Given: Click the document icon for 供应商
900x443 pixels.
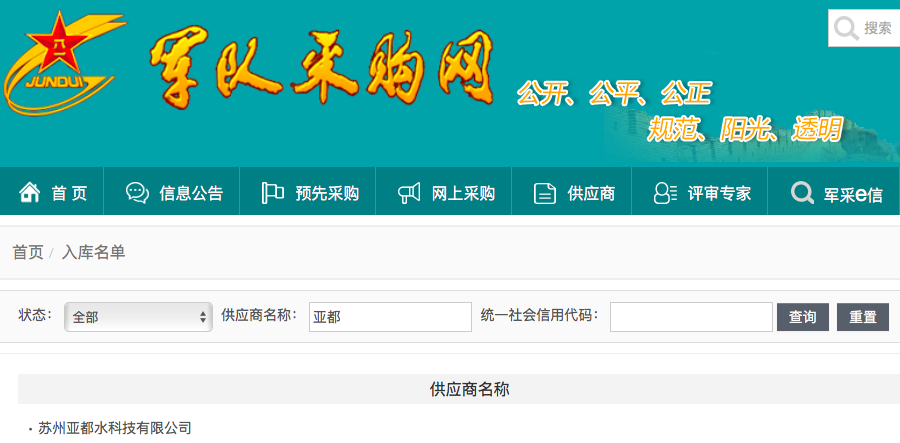Looking at the screenshot, I should [x=545, y=193].
